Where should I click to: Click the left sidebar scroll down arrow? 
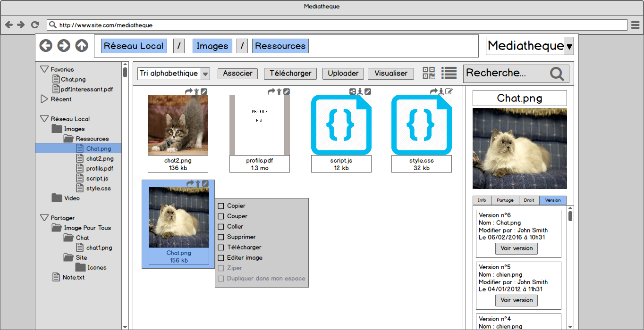click(x=125, y=327)
